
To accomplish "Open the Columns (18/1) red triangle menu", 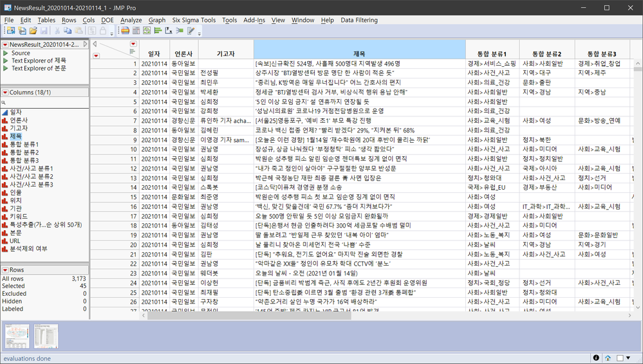I will [5, 93].
